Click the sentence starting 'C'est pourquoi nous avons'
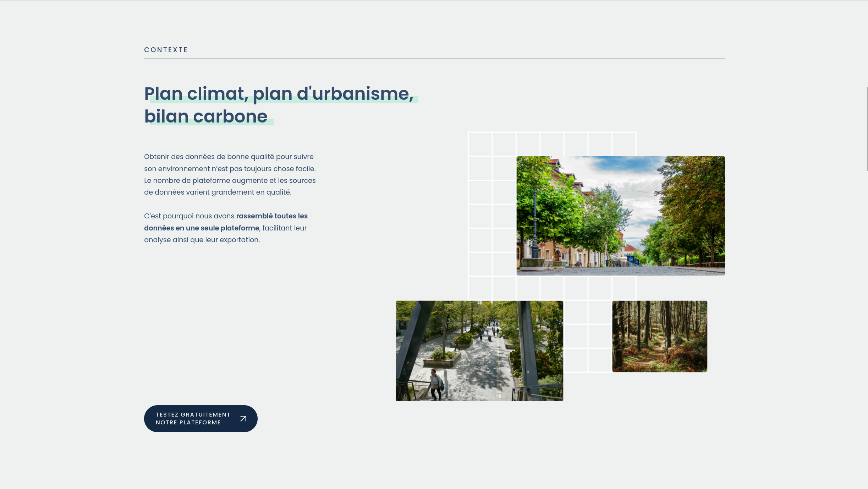The image size is (868, 489). coord(189,216)
